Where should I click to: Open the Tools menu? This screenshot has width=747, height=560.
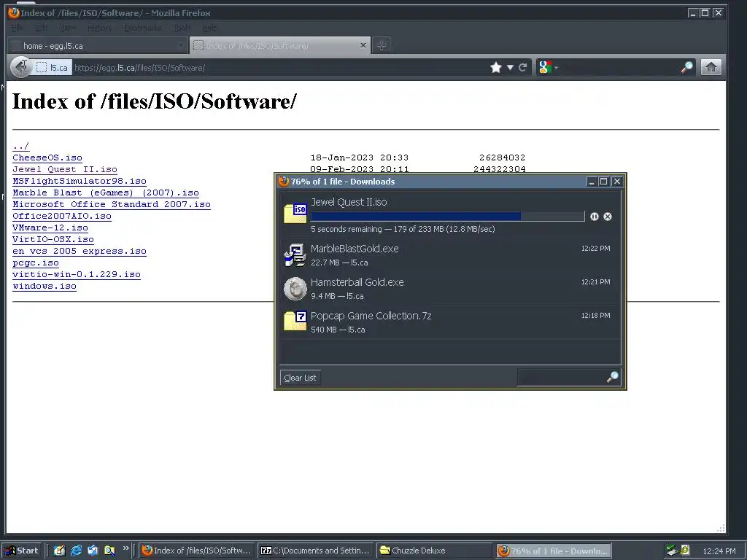coord(182,28)
